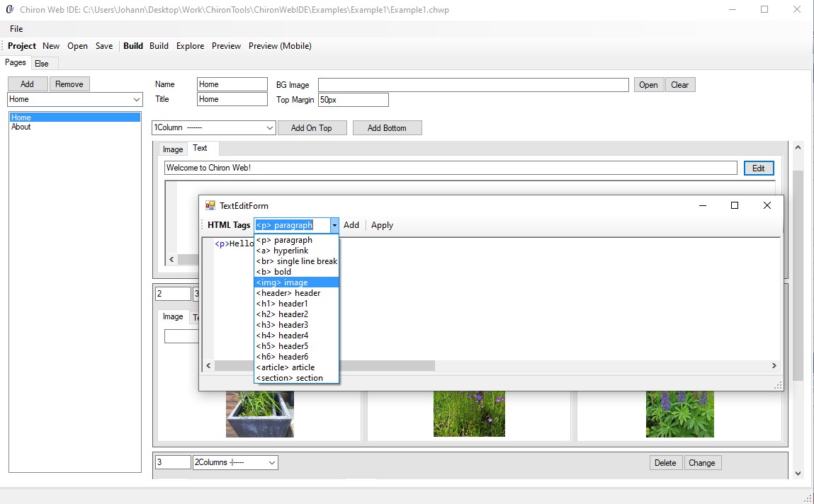814x504 pixels.
Task: Click the Preview (Mobile) toolbar item
Action: tap(280, 46)
